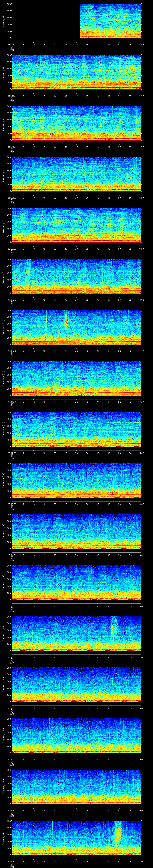Click the broadband burst near 47s in 23:16:00 spectrogram
Viewport: 153px width, 868px height.
114,628
